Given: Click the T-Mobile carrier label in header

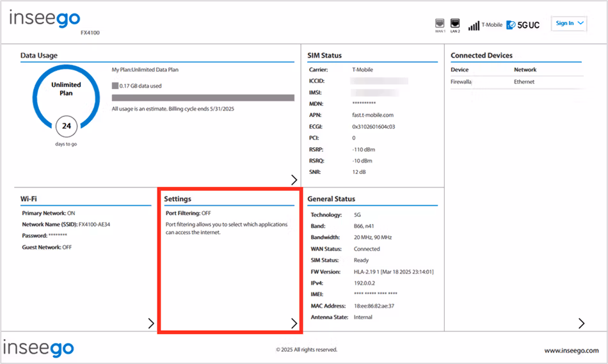Looking at the screenshot, I should coord(492,25).
